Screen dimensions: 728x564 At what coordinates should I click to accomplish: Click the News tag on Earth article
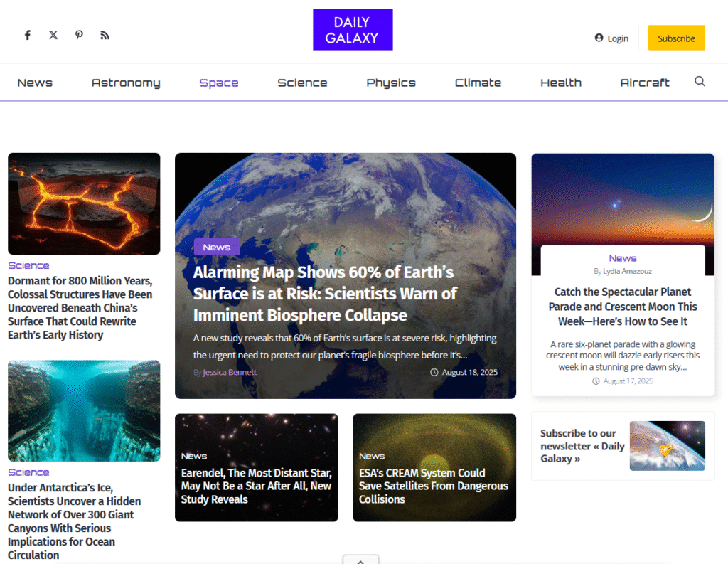[217, 248]
